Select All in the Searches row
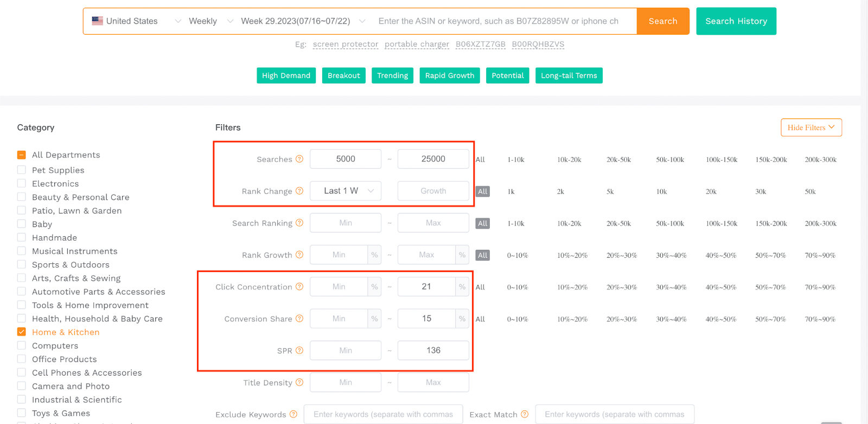 480,160
